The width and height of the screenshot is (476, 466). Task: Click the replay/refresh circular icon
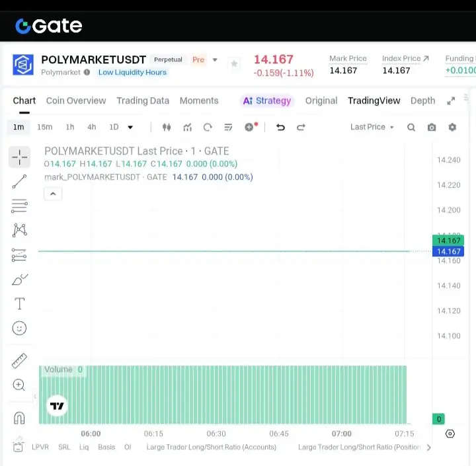[208, 127]
